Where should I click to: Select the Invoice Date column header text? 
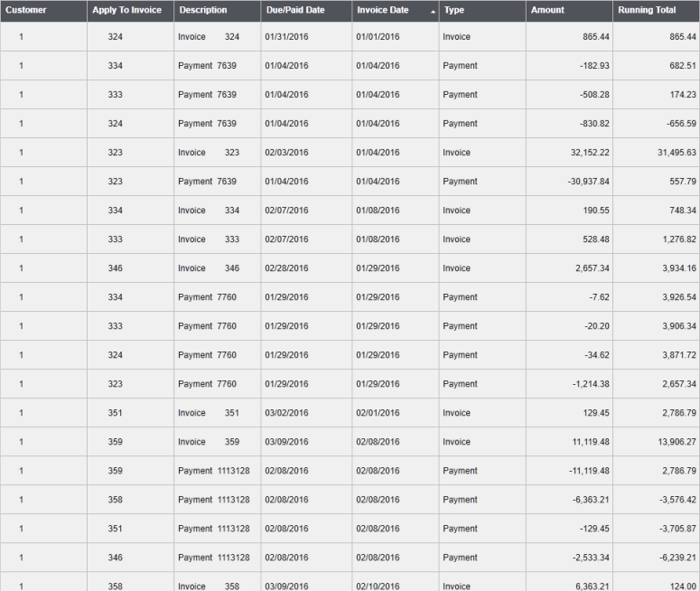pyautogui.click(x=382, y=10)
